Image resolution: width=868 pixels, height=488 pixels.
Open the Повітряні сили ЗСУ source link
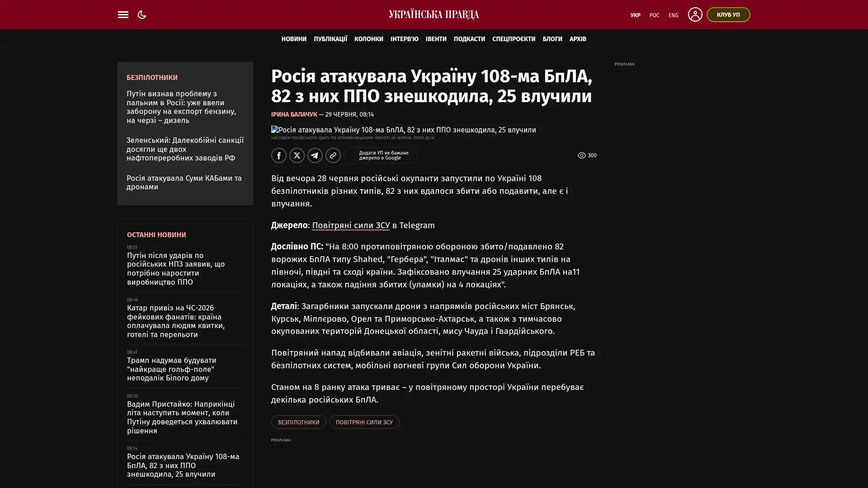tap(351, 225)
